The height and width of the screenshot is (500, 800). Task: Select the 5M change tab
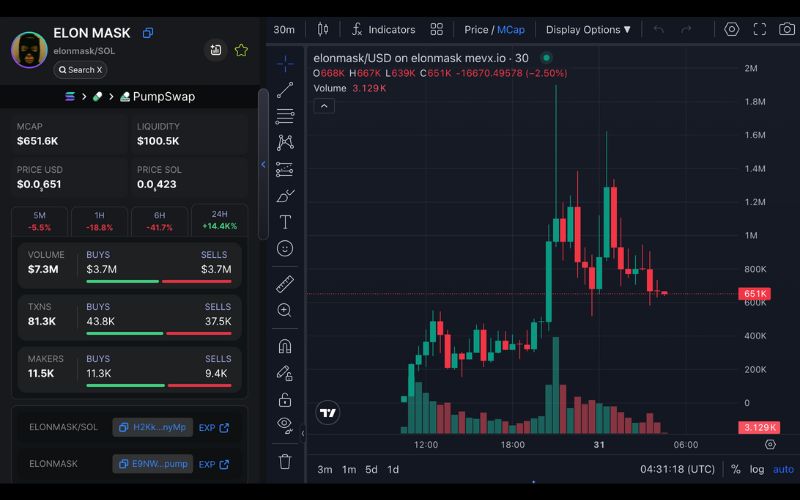click(39, 221)
